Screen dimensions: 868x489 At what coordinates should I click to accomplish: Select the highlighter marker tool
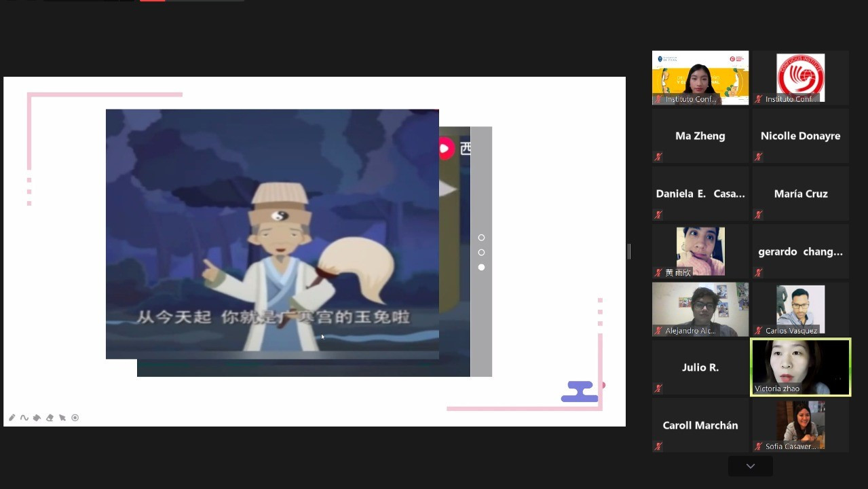point(37,418)
